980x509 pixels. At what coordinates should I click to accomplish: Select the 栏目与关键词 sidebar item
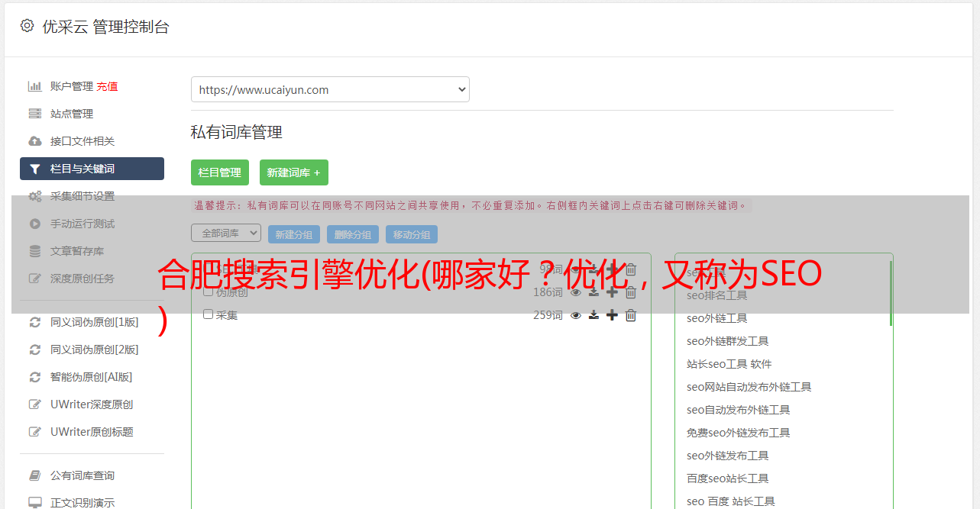click(x=92, y=169)
